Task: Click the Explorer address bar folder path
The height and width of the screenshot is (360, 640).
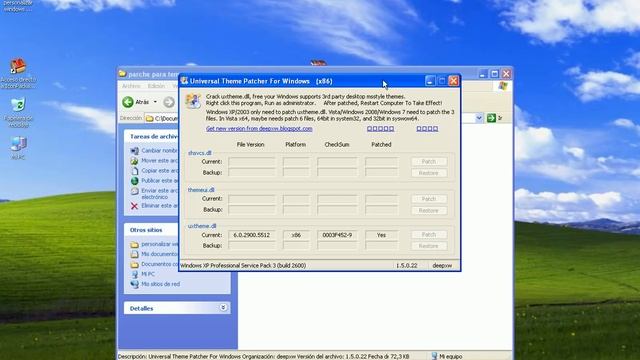Action: [166, 119]
